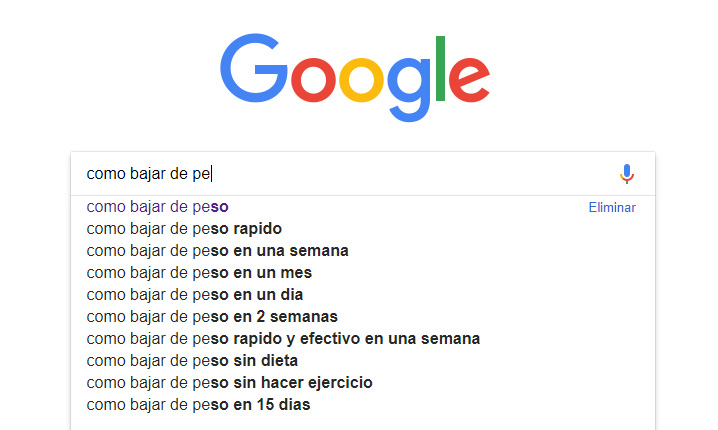Click the green letter l in the logo

pyautogui.click(x=441, y=68)
